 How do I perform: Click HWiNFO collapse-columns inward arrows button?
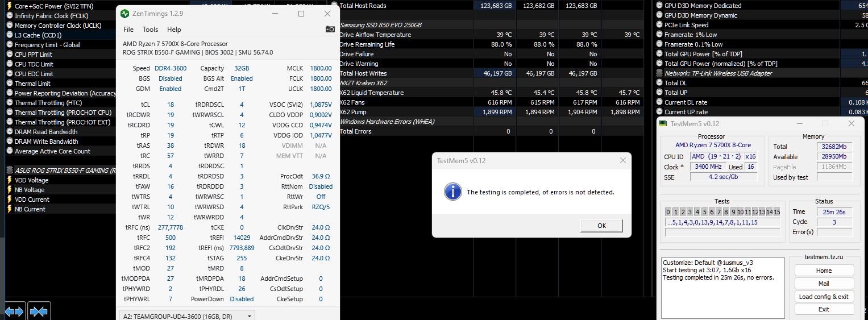click(39, 311)
